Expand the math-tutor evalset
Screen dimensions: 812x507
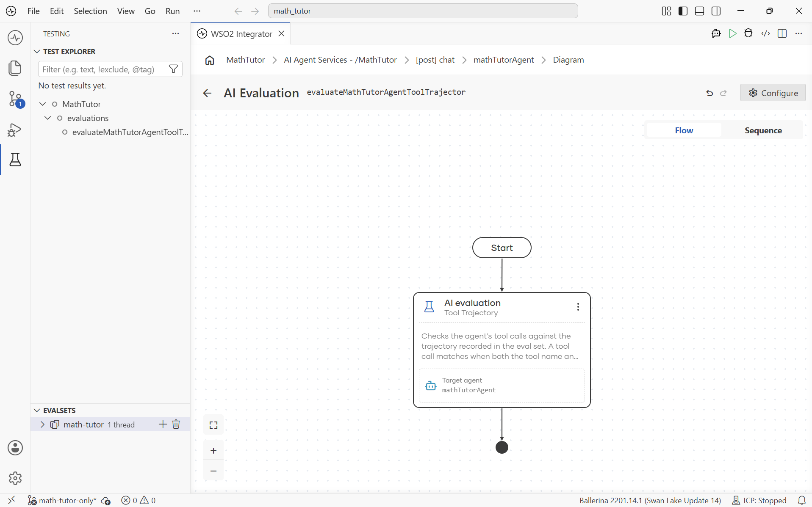point(42,424)
